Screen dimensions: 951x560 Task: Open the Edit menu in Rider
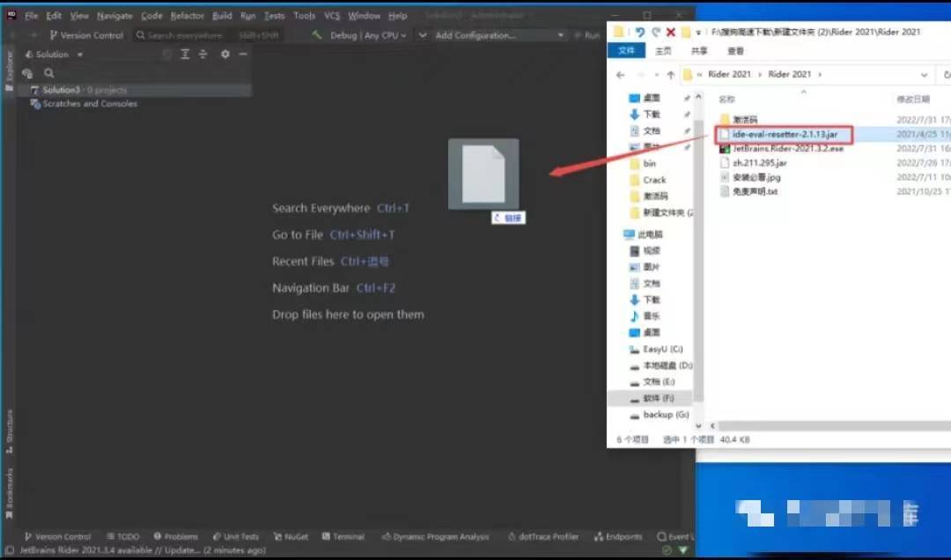pos(54,16)
